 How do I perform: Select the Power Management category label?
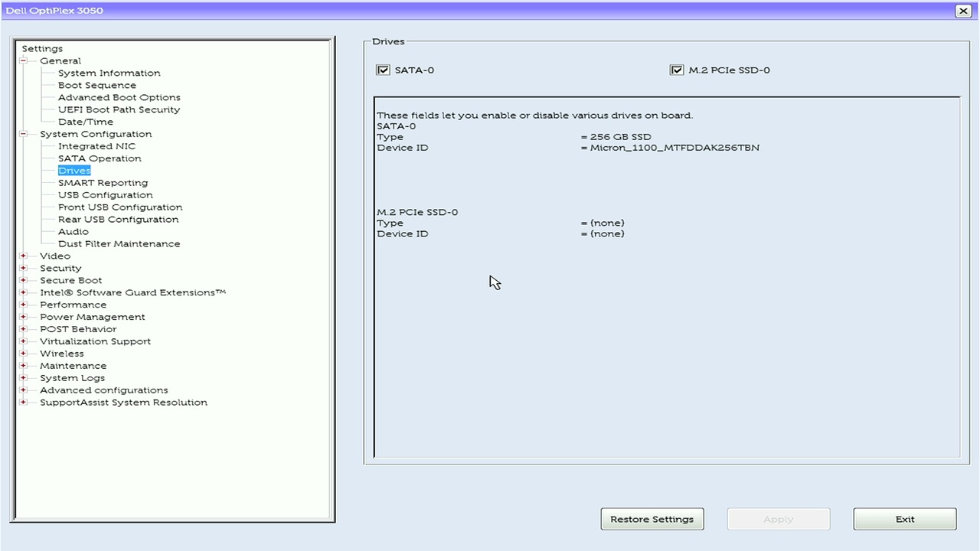[93, 317]
